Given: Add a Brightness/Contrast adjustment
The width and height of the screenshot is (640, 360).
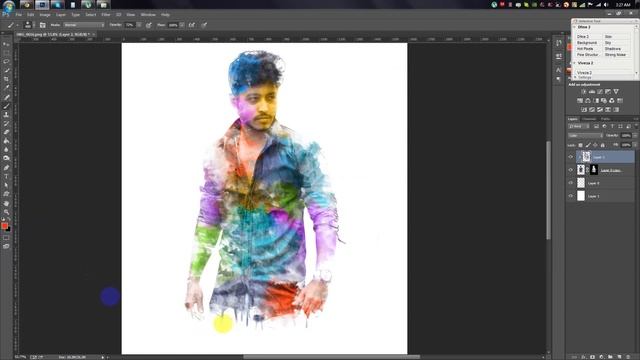Looking at the screenshot, I should [584, 92].
